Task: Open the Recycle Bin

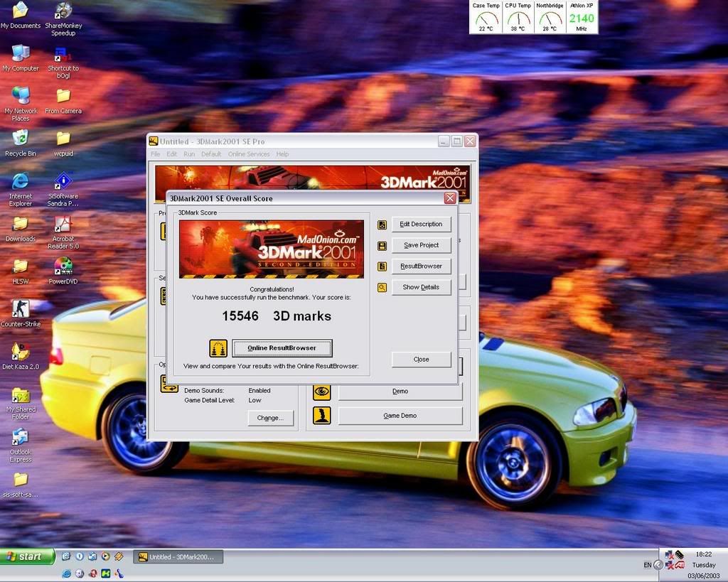Action: click(21, 139)
